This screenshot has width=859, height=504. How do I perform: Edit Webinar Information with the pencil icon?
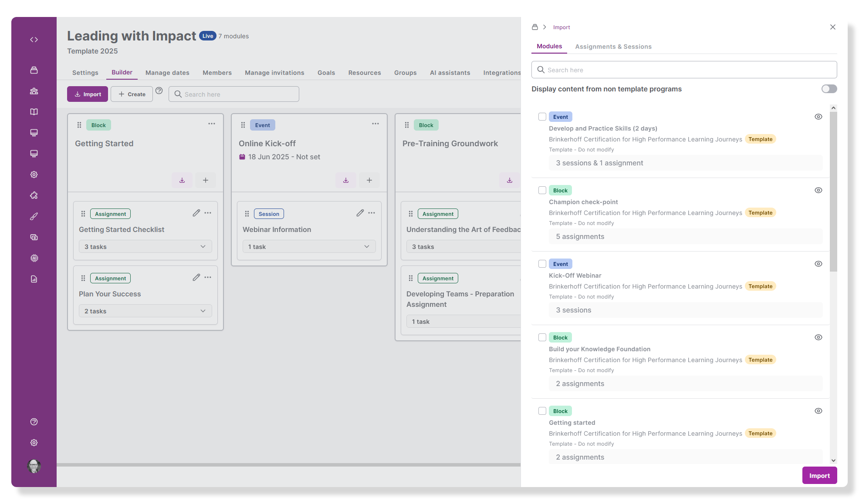(360, 213)
